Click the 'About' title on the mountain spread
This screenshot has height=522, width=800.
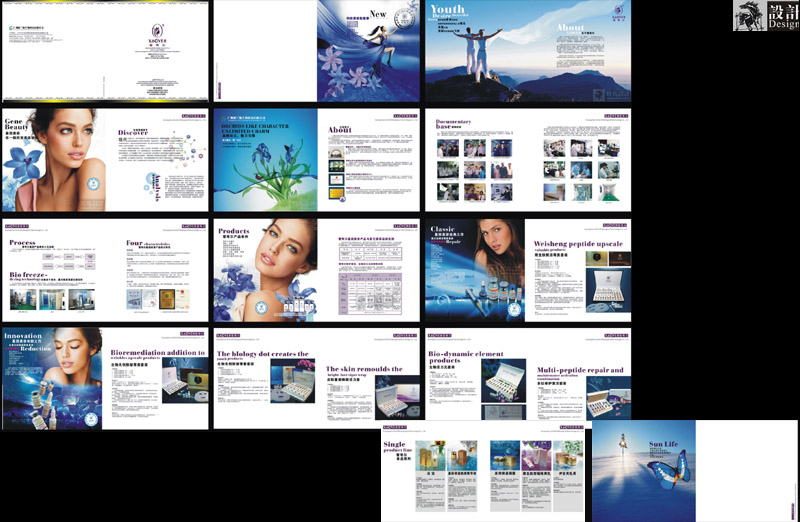[570, 27]
